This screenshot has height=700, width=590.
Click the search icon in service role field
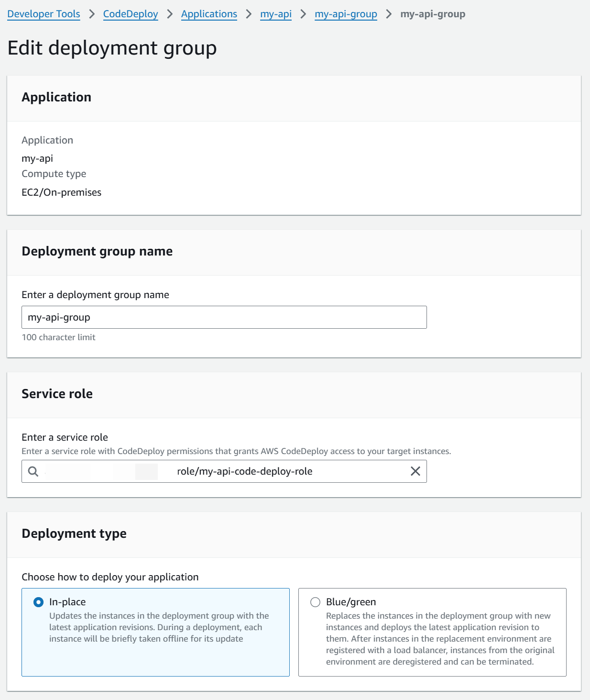pos(33,471)
